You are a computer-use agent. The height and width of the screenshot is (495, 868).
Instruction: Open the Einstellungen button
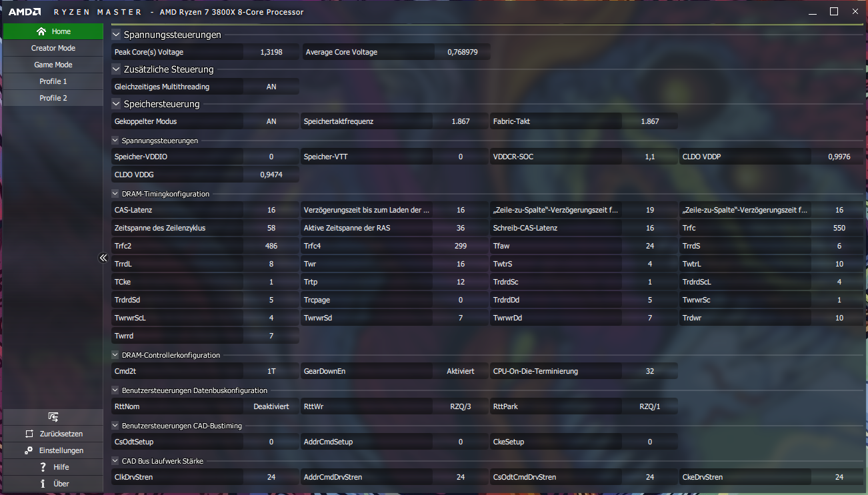[x=53, y=450]
